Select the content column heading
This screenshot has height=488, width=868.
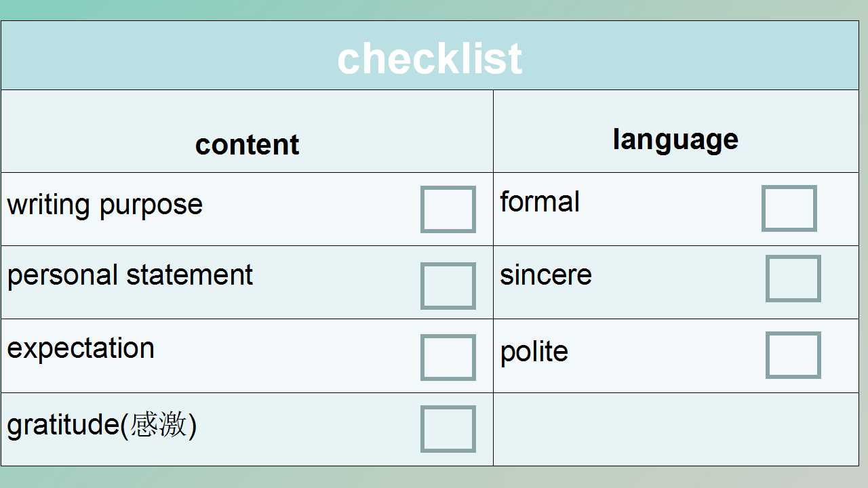(x=247, y=144)
